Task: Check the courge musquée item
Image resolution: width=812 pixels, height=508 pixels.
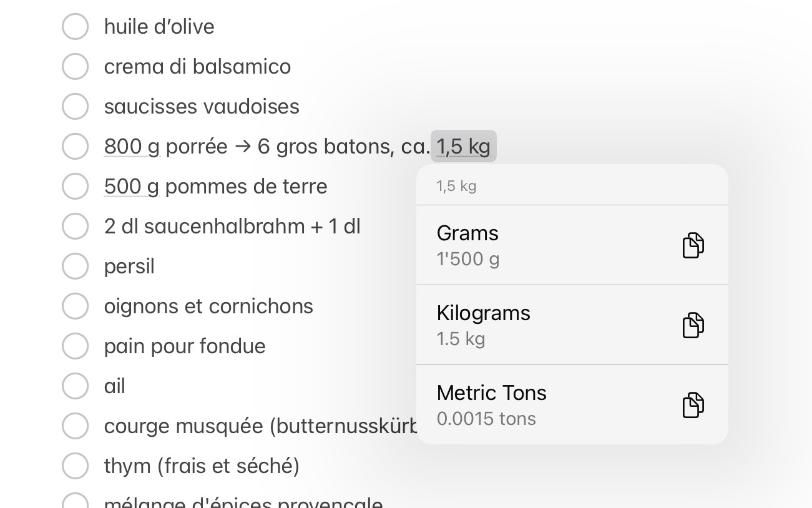Action: 75,426
